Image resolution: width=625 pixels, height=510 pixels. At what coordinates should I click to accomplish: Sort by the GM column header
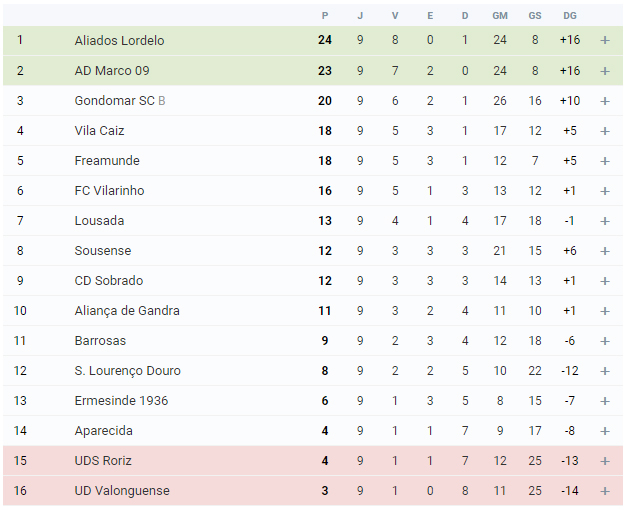point(500,16)
